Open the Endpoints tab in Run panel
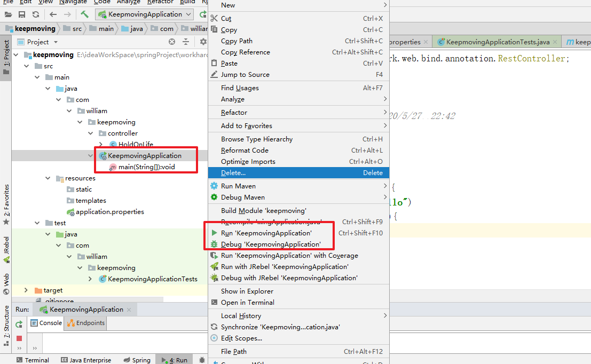This screenshot has height=364, width=591. point(86,323)
